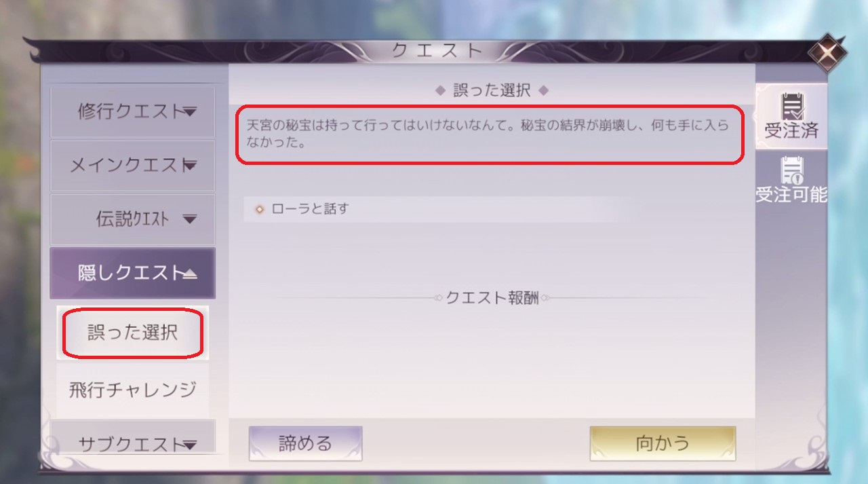Expand the 修行クエスト category arrow

(190, 111)
